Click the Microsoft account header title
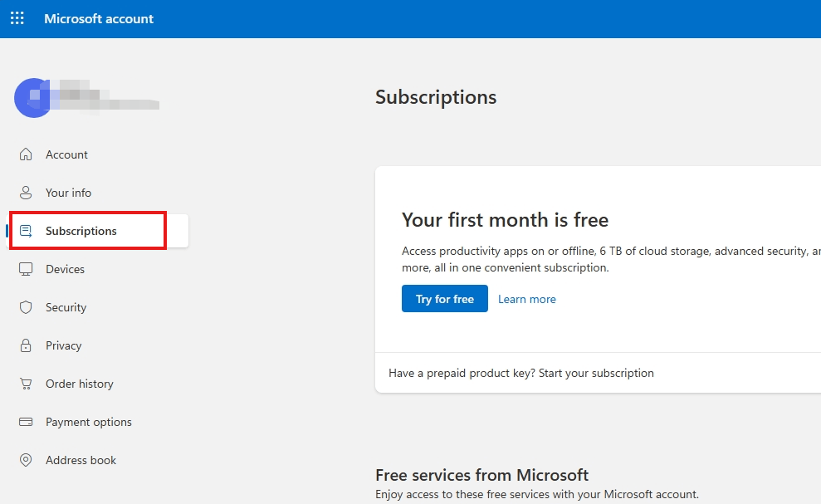 [99, 19]
